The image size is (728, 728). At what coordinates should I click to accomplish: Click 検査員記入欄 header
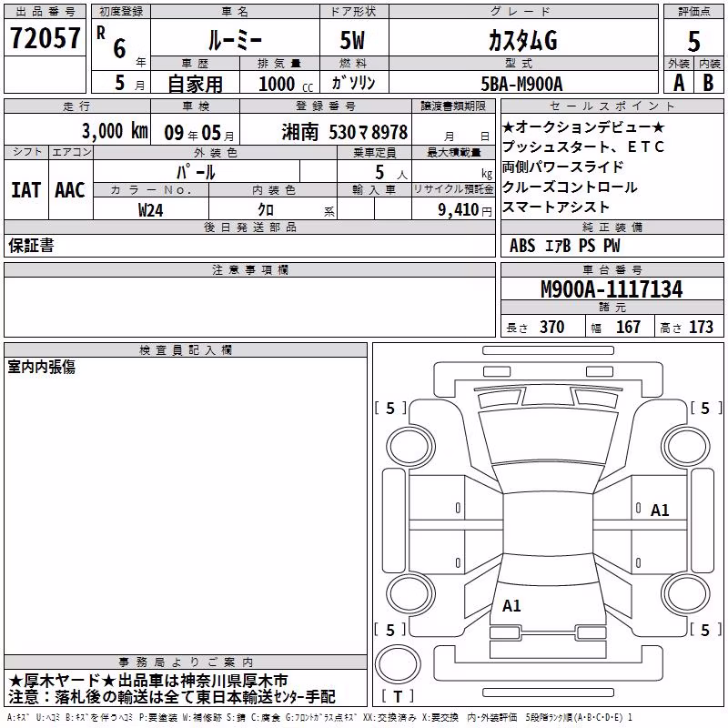click(186, 350)
